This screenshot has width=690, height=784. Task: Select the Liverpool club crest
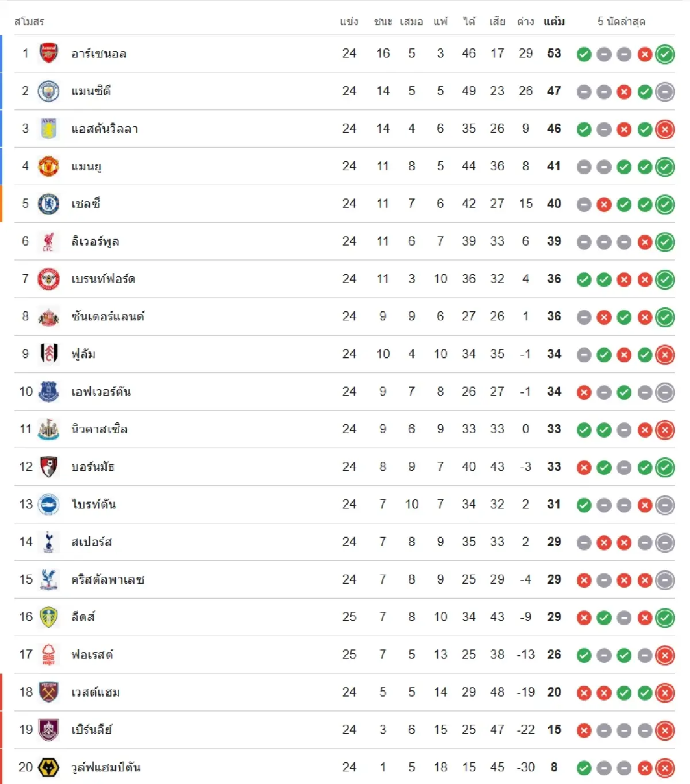pos(48,242)
